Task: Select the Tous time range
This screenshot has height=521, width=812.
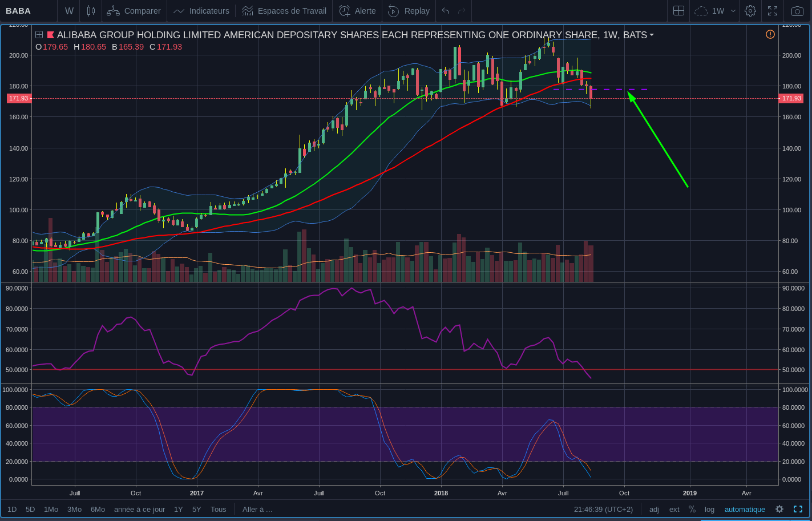Action: pos(219,509)
